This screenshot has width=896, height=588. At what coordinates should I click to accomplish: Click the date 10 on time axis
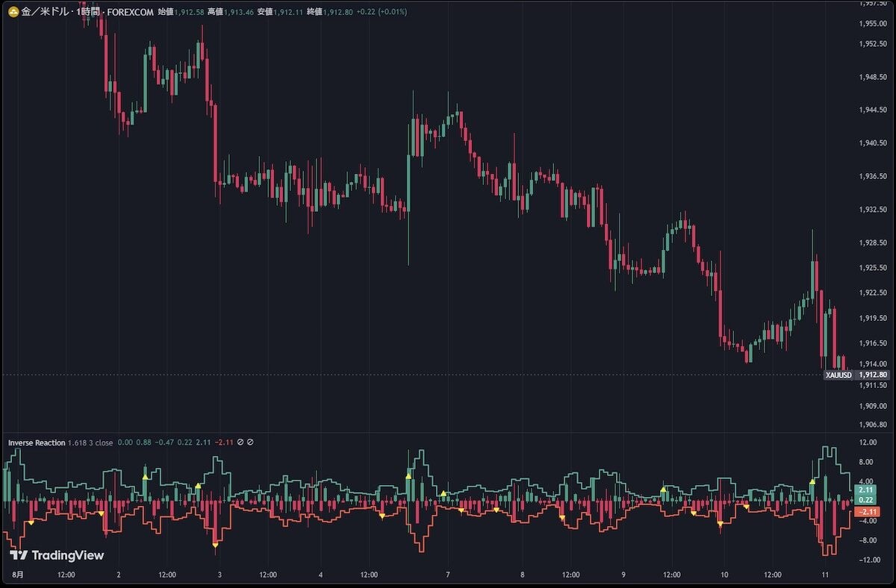coord(724,575)
